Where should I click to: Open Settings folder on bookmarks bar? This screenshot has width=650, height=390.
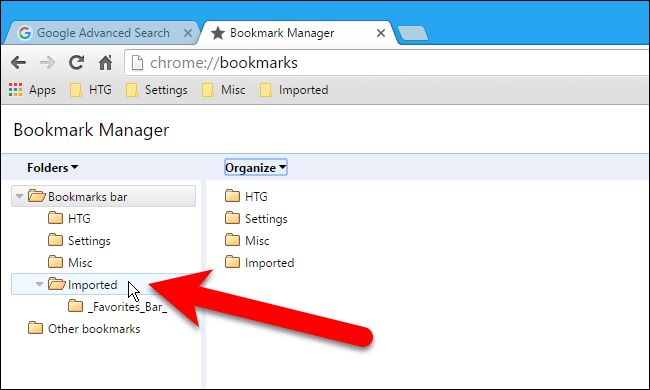[x=156, y=90]
